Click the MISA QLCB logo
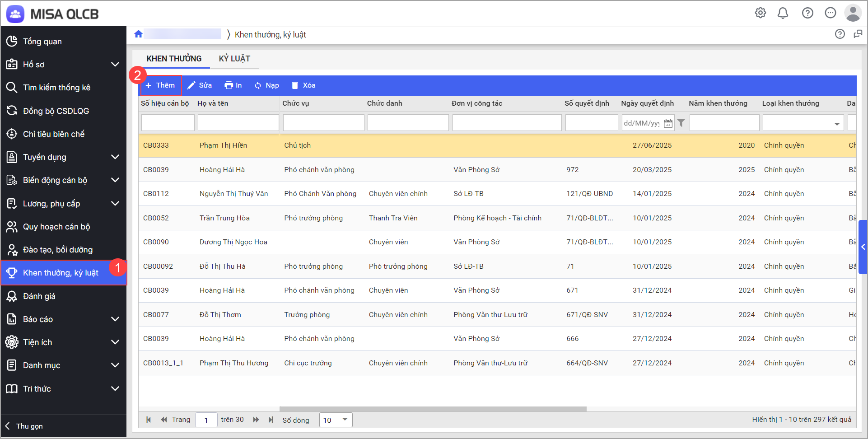Image resolution: width=868 pixels, height=439 pixels. (53, 14)
